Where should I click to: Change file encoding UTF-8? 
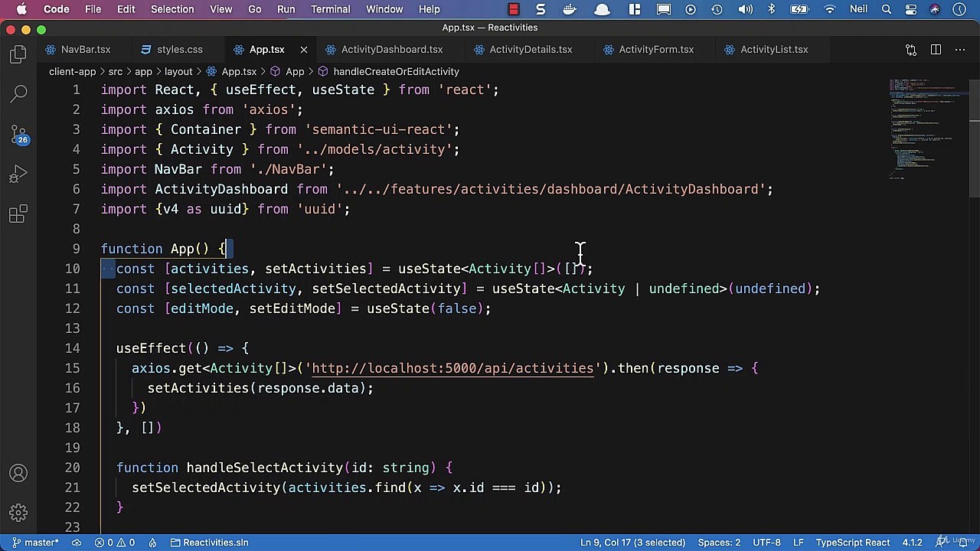pyautogui.click(x=766, y=543)
